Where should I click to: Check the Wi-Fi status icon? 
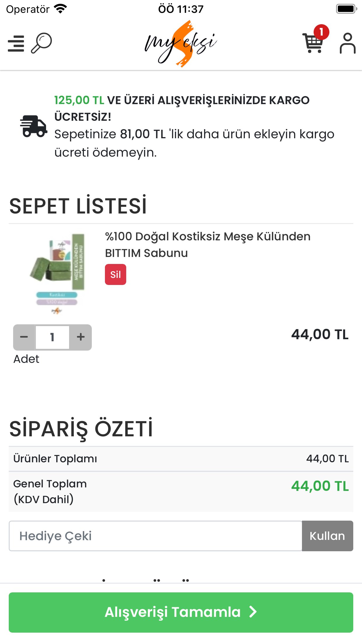pyautogui.click(x=61, y=9)
